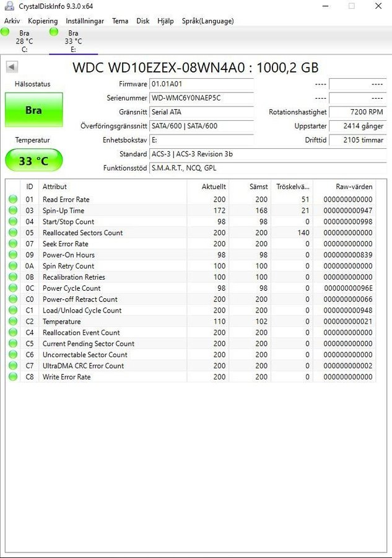Click the previous disk arrow icon

(x=12, y=67)
